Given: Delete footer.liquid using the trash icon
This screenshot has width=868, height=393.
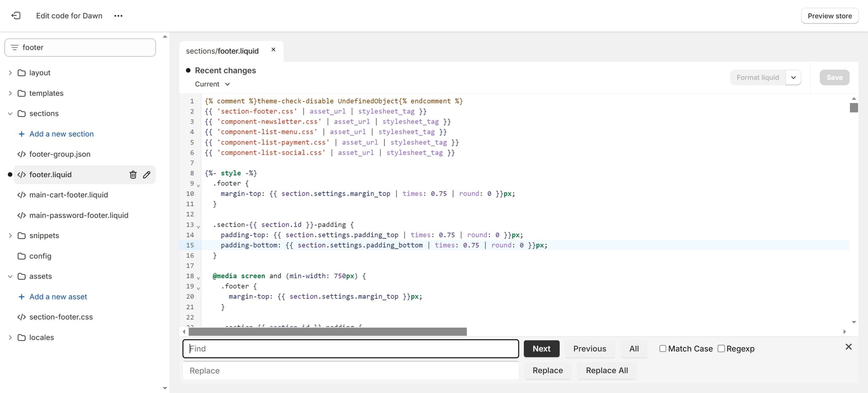Looking at the screenshot, I should coord(133,174).
